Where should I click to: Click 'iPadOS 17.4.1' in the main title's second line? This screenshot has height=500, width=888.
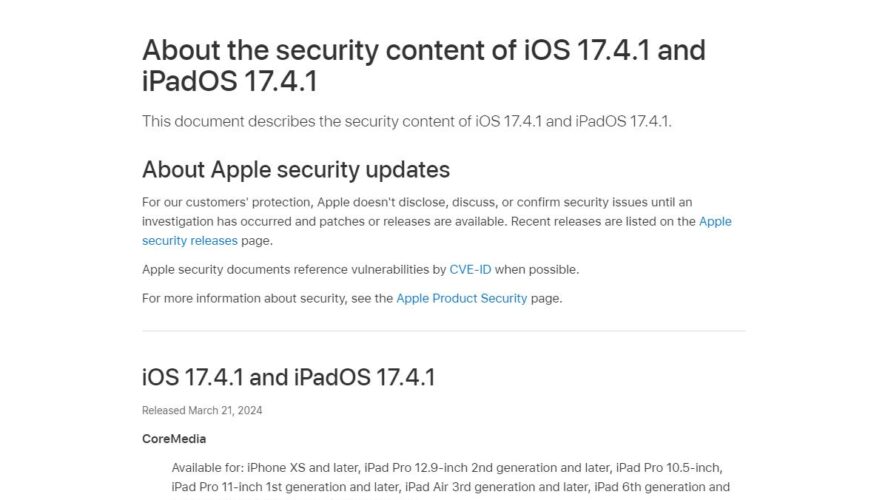pyautogui.click(x=230, y=80)
